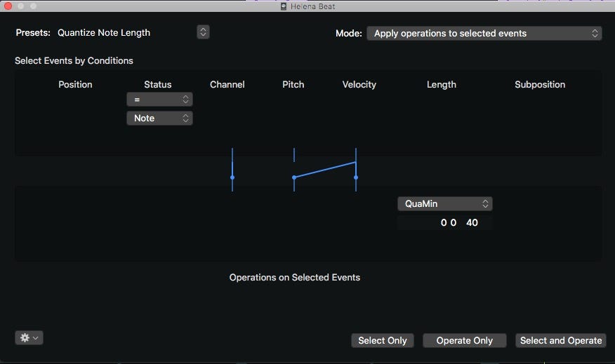Click the Status column header
The image size is (615, 364).
[x=158, y=84]
